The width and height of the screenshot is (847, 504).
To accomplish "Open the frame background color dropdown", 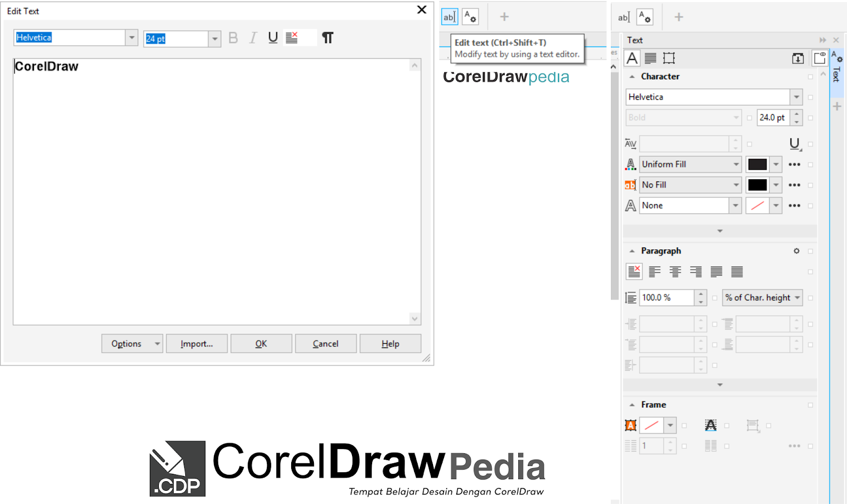I will tap(670, 425).
